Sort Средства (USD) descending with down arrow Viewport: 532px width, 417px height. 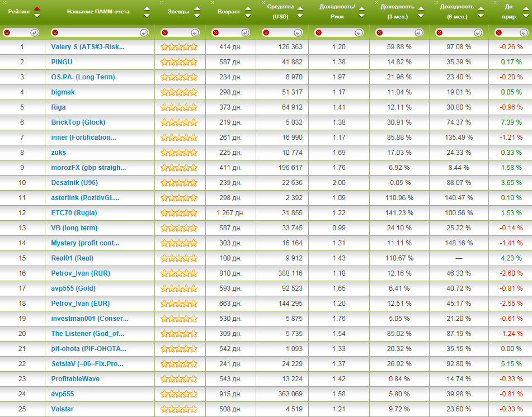(300, 16)
